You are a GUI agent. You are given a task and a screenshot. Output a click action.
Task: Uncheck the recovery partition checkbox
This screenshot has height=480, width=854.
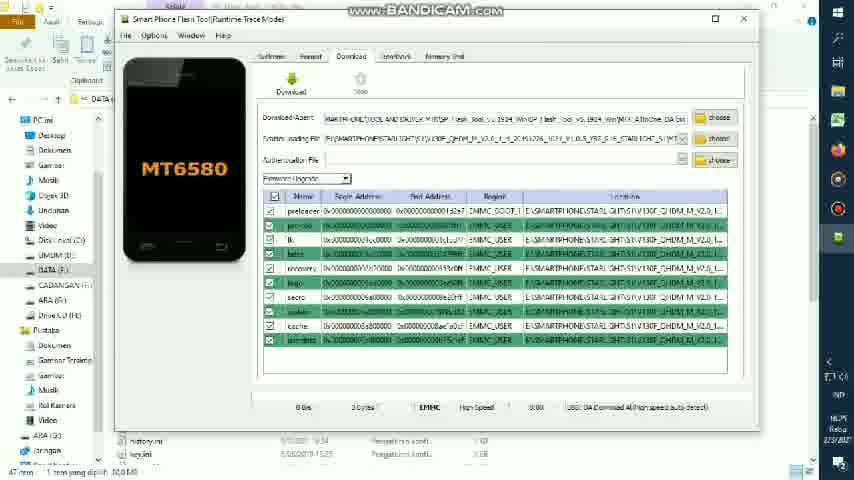tap(270, 269)
